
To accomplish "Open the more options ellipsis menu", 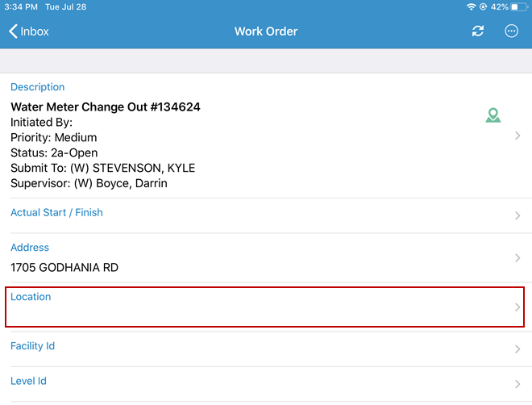I will click(x=511, y=31).
